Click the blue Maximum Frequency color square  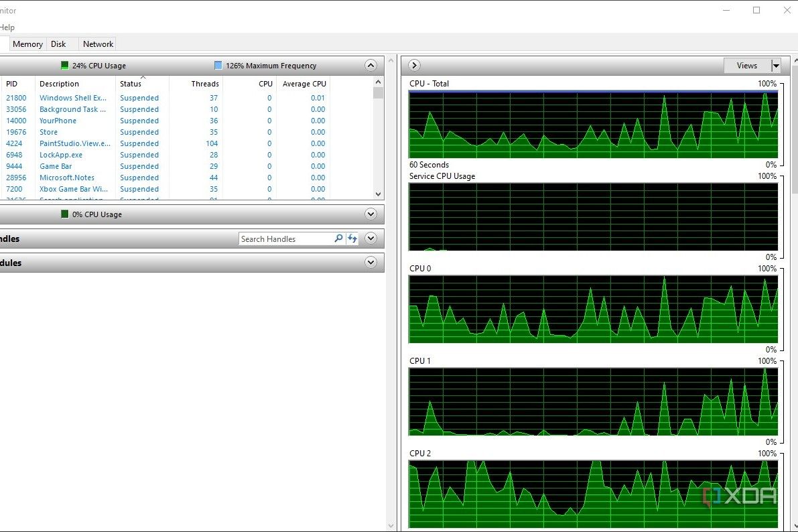click(x=218, y=66)
